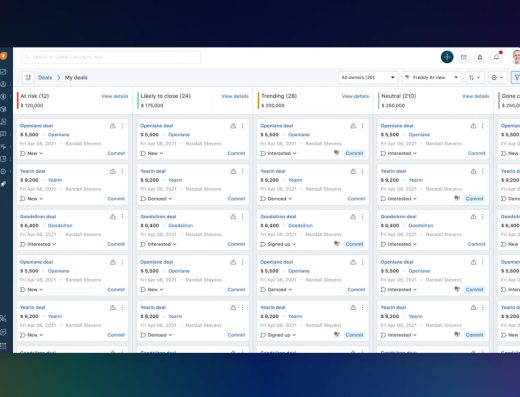Expand Interested stage on At risk Goodsilron deal
520x397 pixels.
click(x=38, y=244)
